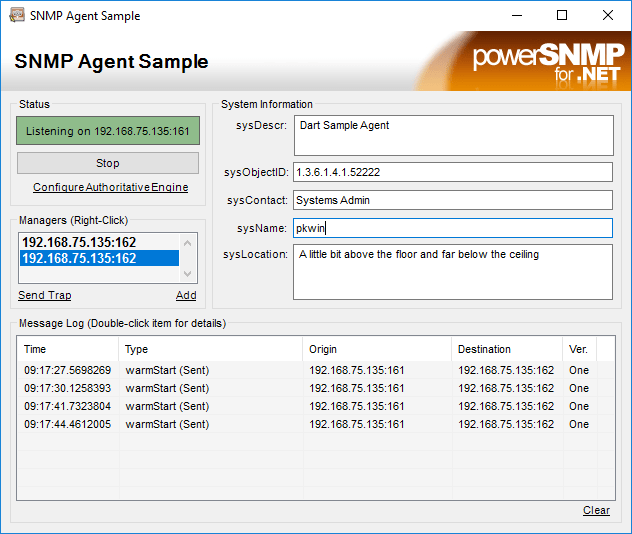Click into the sysName field
The image size is (632, 534).
pos(453,228)
